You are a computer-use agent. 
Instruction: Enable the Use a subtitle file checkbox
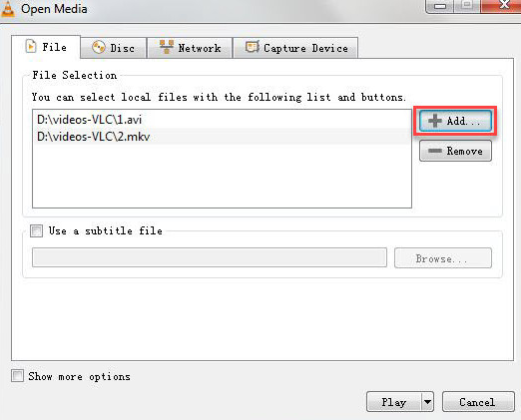coord(36,230)
